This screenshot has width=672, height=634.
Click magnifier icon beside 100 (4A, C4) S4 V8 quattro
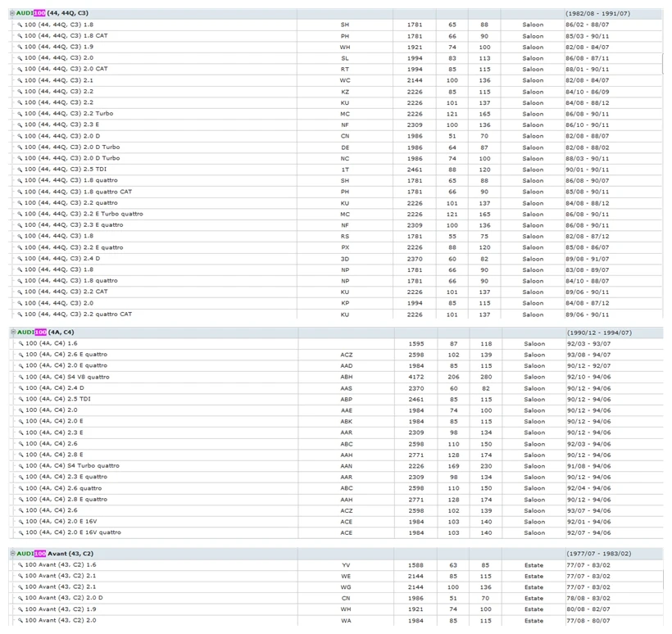(21, 377)
